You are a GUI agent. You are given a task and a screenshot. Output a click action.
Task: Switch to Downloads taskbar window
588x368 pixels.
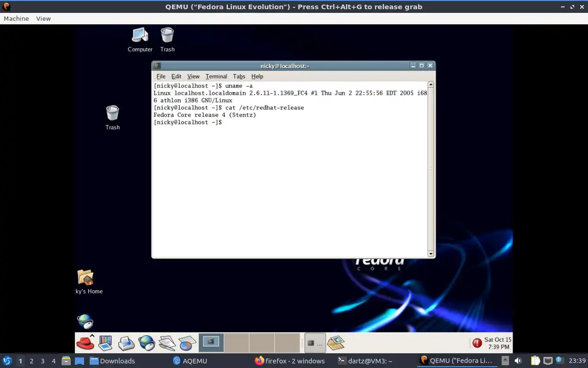point(113,361)
